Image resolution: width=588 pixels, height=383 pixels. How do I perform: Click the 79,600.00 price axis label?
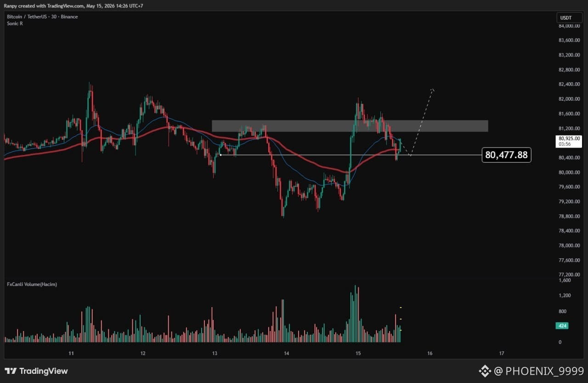(570, 187)
